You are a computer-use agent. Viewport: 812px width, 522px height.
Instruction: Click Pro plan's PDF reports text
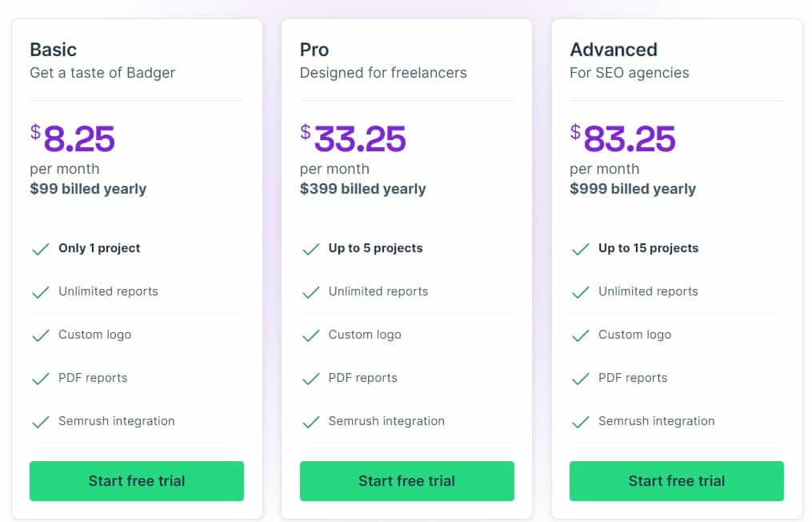[362, 378]
